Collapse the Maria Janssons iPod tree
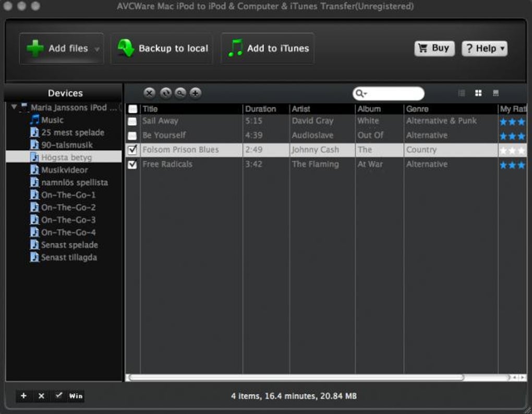 click(14, 107)
